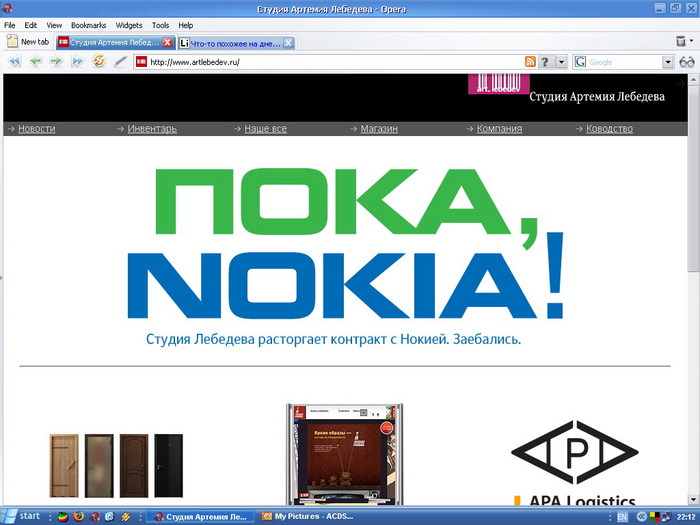Screen dimensions: 700x525
Task: Click the Студия Лебедева расторгает контракт headline
Action: (333, 339)
